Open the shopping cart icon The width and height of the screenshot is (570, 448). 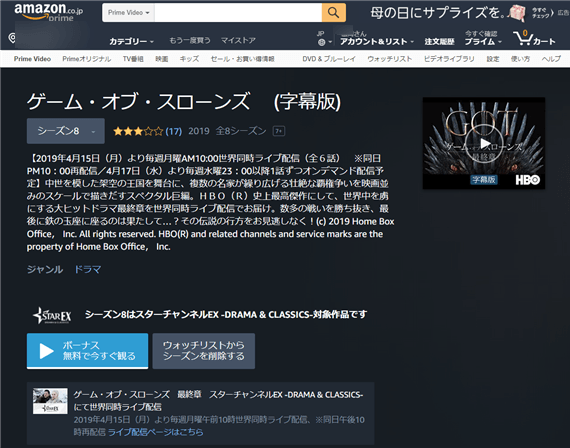(x=534, y=38)
